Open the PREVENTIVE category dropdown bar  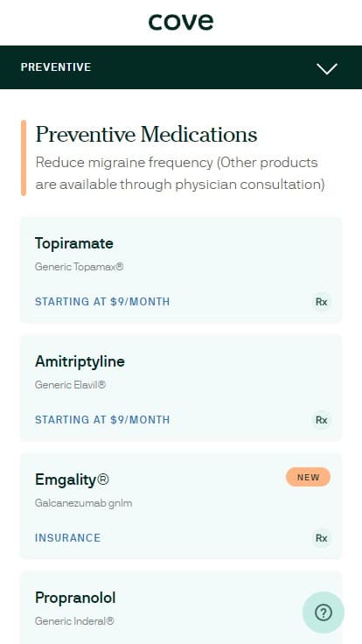click(181, 67)
